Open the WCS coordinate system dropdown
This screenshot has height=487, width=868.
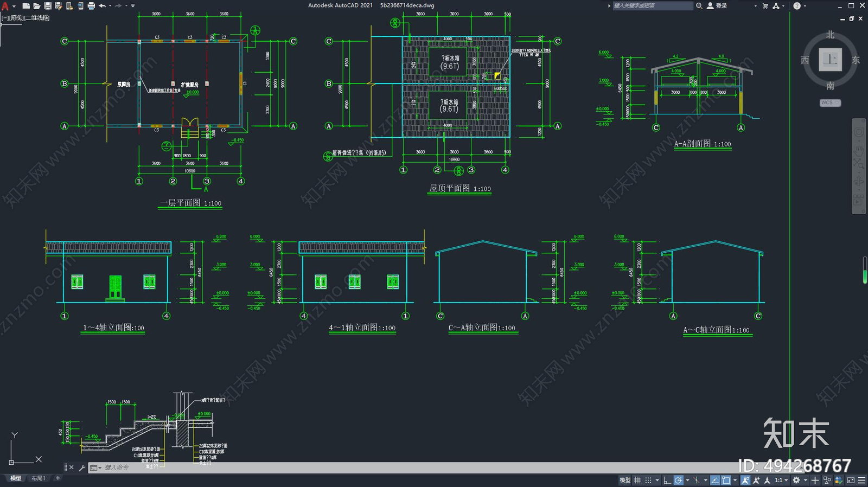830,102
